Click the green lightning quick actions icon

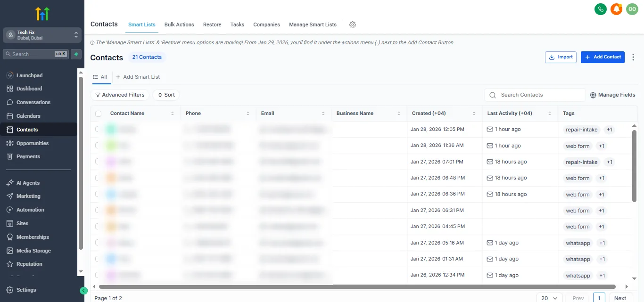click(x=76, y=54)
